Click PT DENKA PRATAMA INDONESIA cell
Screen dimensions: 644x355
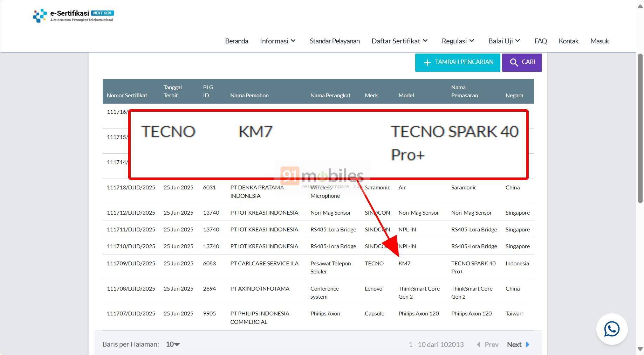[x=257, y=192]
